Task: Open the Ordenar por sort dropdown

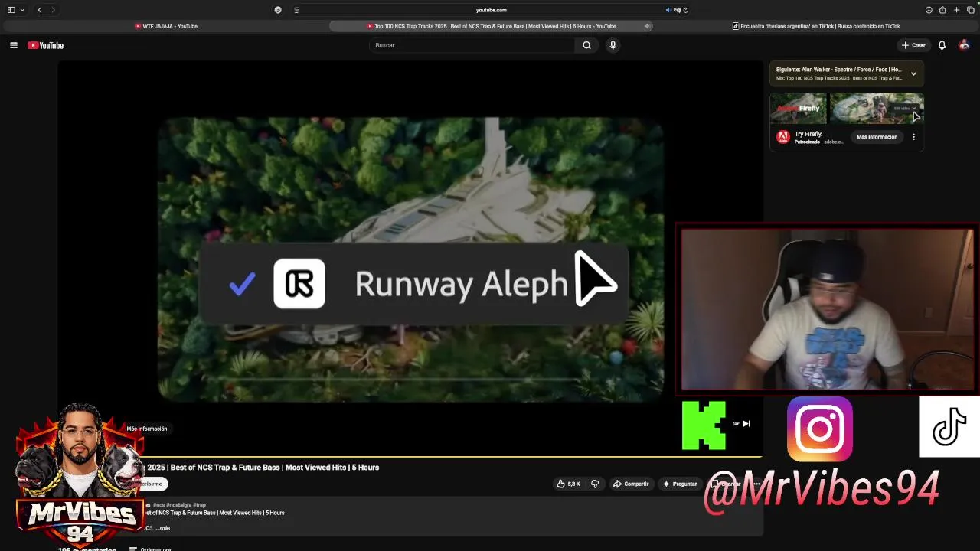Action: (150, 549)
